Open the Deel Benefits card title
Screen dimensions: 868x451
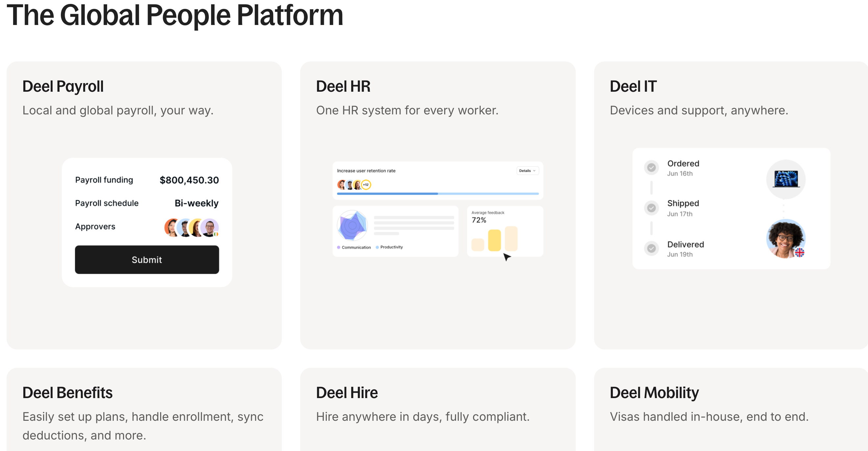click(x=67, y=392)
